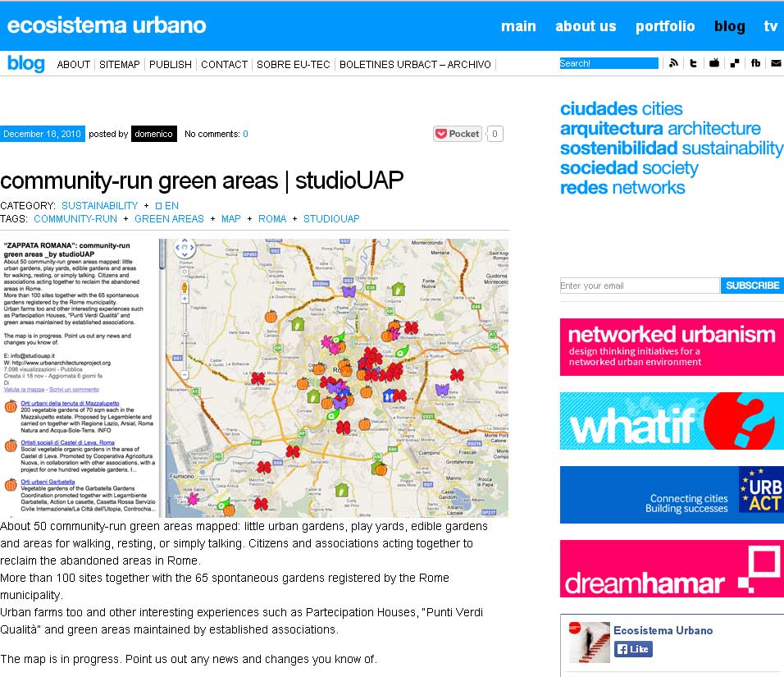The height and width of the screenshot is (677, 784).
Task: Pan the map up with arrow
Action: (x=185, y=241)
